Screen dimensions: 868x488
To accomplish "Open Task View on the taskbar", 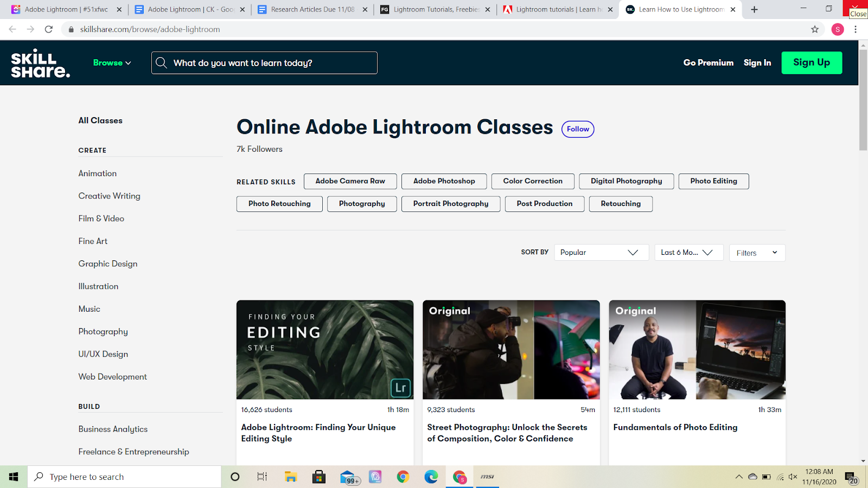I will tap(262, 477).
